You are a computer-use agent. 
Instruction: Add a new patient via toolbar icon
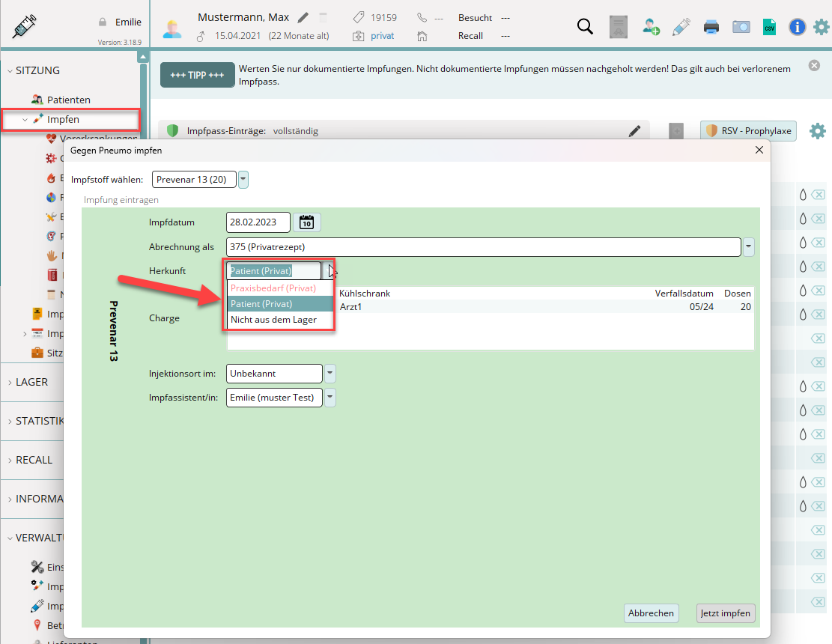click(651, 26)
